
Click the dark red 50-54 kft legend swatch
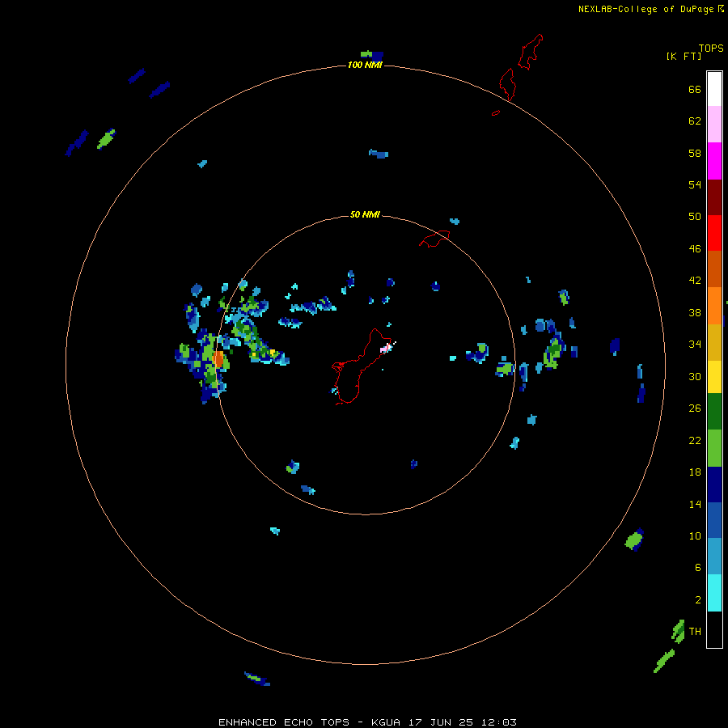(x=714, y=197)
